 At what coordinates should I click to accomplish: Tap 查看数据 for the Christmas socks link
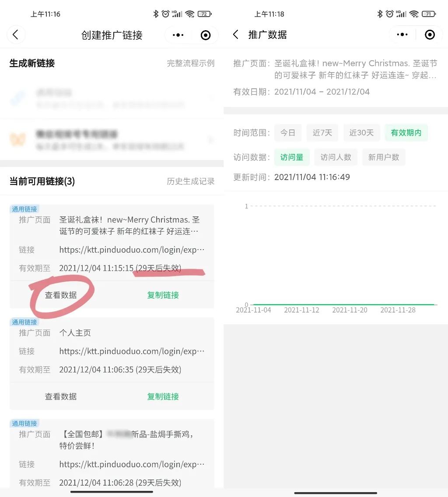[x=61, y=295]
